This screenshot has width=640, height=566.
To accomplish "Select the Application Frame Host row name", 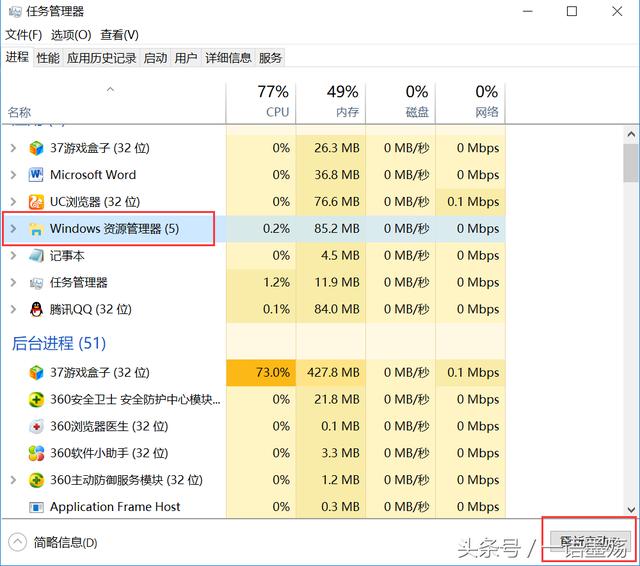I will (x=115, y=507).
